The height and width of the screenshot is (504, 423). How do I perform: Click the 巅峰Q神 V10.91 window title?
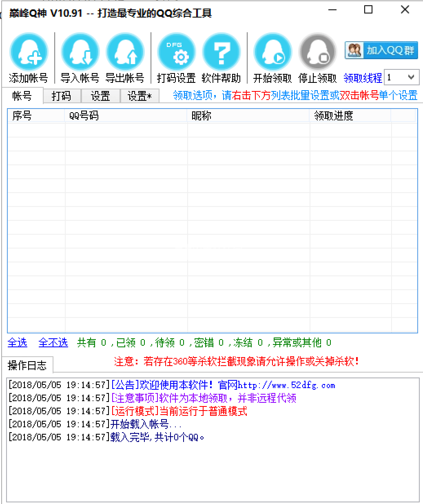coord(111,13)
